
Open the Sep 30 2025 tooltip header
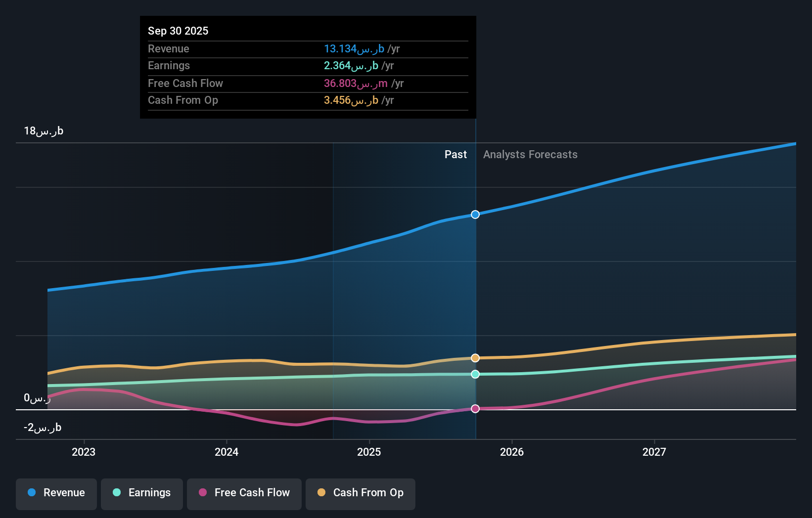[178, 31]
